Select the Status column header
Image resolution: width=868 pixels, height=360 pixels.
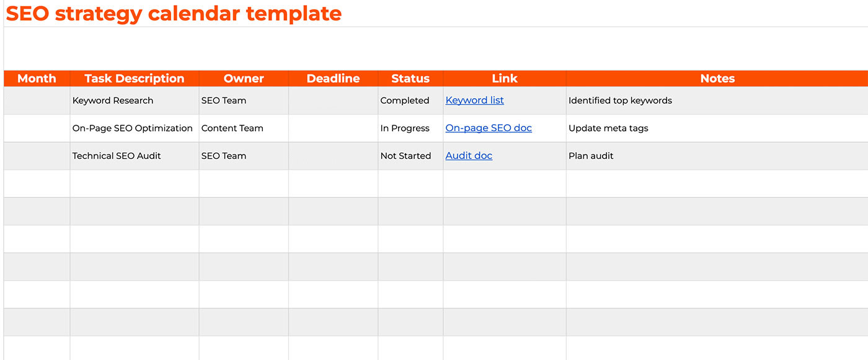[x=410, y=79]
